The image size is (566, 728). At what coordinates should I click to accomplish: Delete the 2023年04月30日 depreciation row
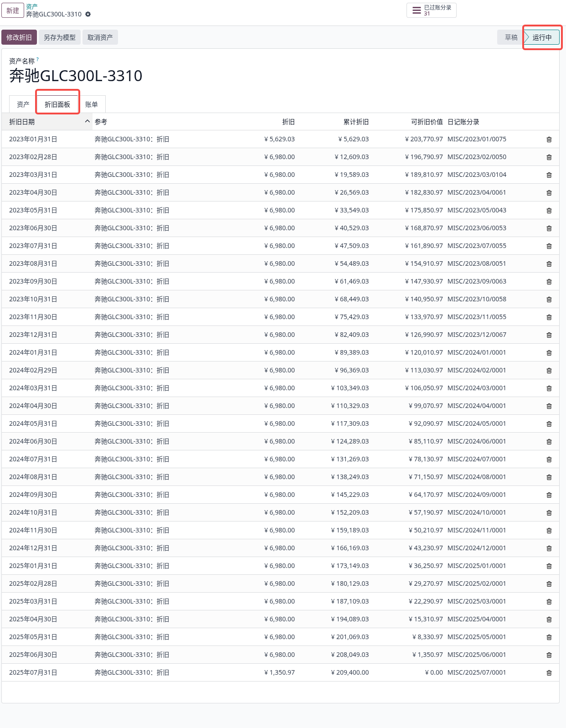[x=549, y=193]
